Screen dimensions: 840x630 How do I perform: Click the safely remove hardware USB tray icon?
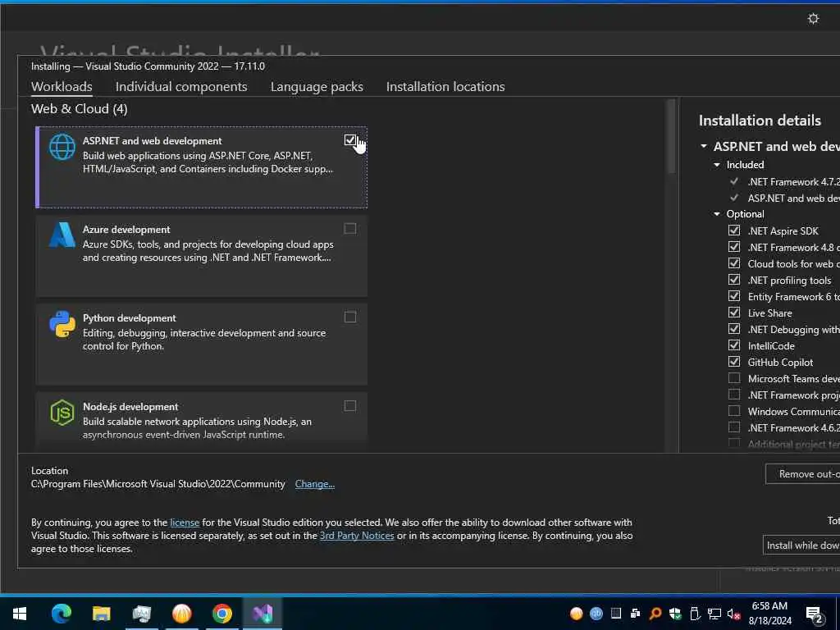tap(695, 614)
